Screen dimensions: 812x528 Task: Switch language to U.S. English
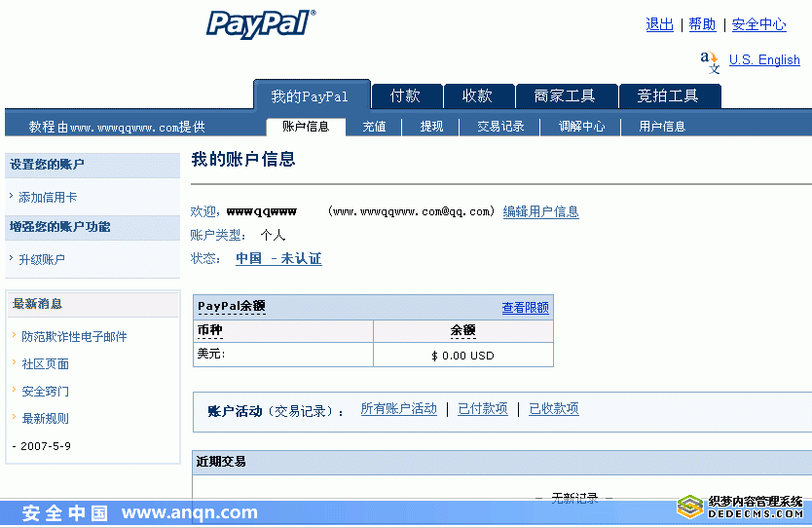tap(764, 60)
